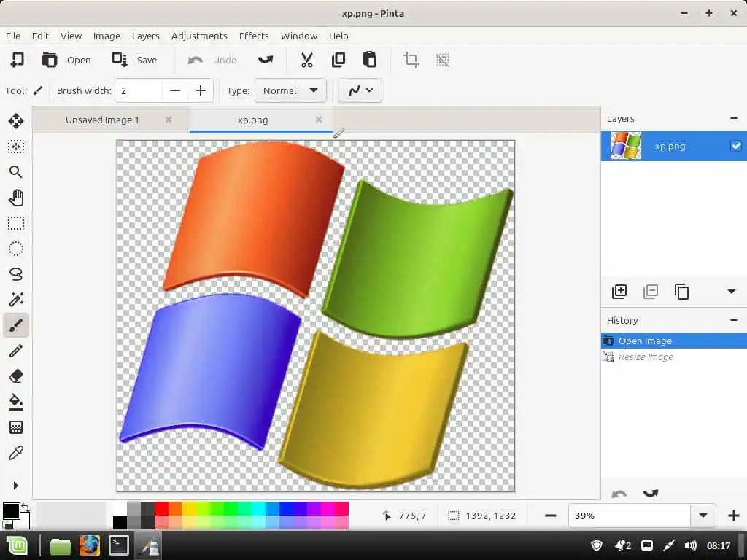Screen dimensions: 747x560
Task: Select the Gradient tool
Action: [x=16, y=427]
